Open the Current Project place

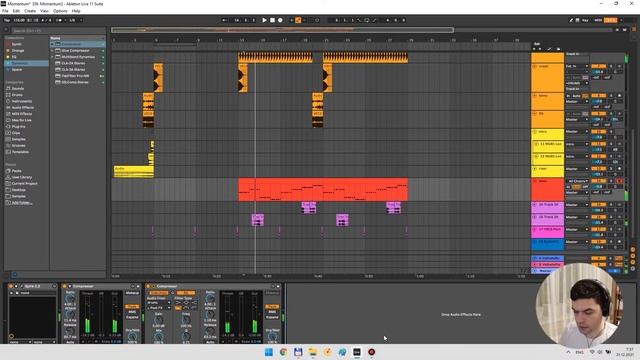coord(24,184)
